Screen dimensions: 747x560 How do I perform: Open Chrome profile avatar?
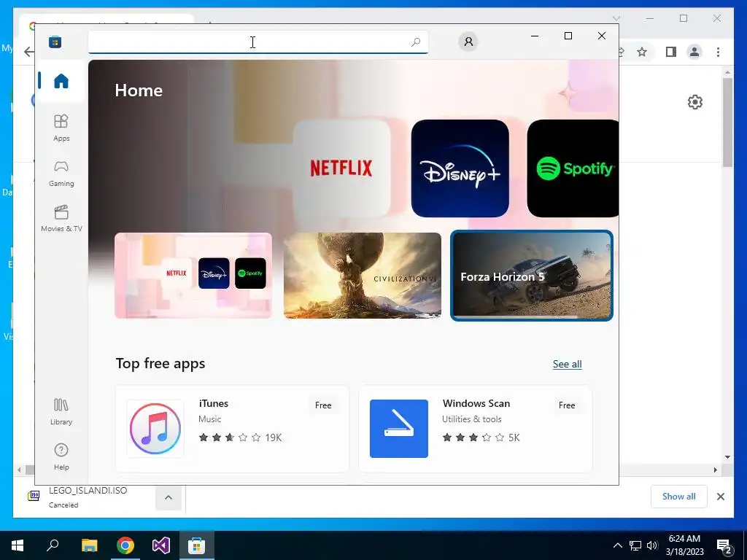(x=694, y=52)
